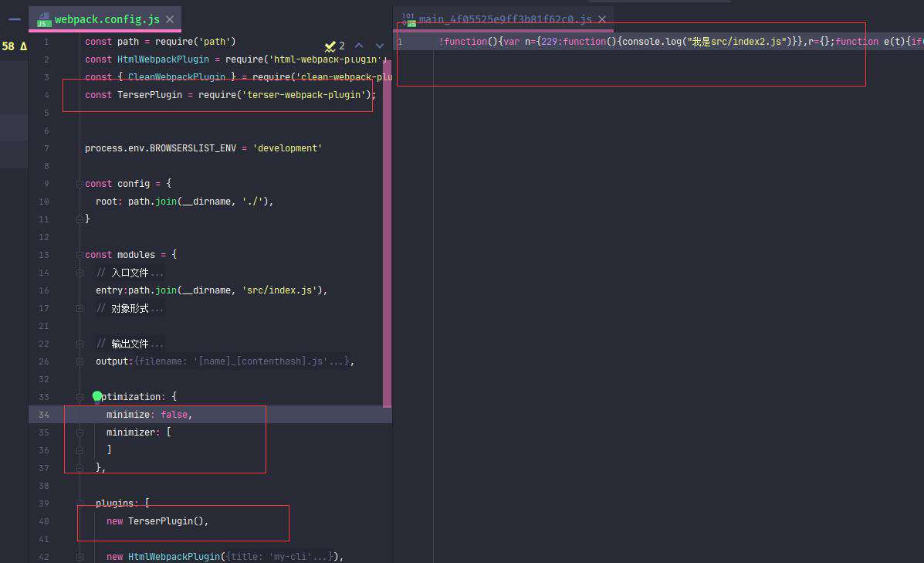Expand the folded output object on line 26
Viewport: 924px width, 563px height.
point(80,361)
